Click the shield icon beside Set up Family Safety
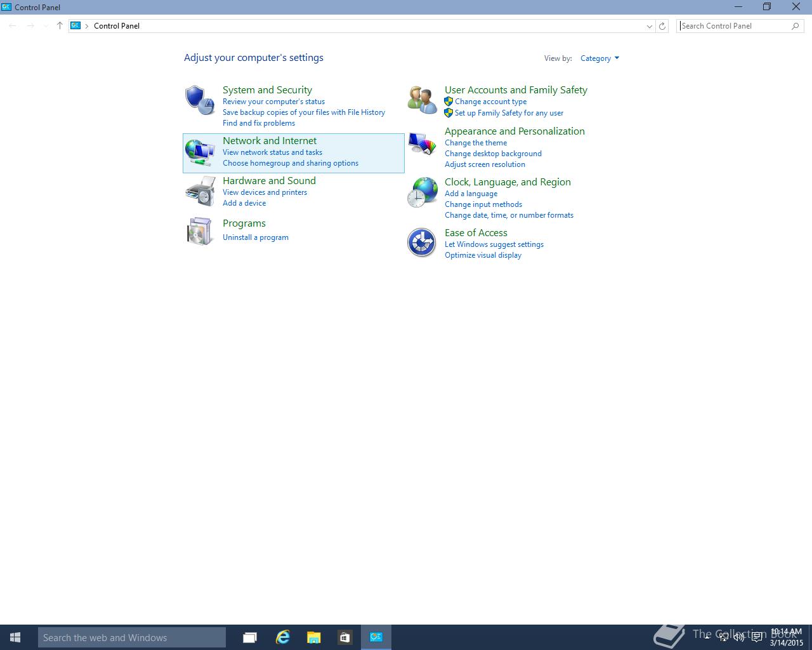Viewport: 812px width, 650px height. 449,113
